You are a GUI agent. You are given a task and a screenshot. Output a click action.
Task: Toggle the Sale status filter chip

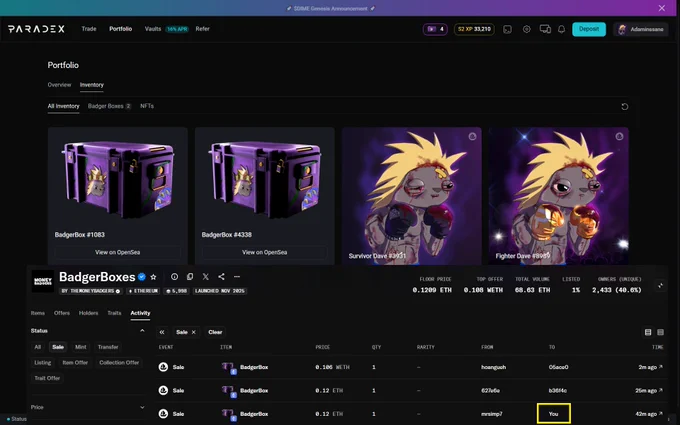[x=58, y=347]
